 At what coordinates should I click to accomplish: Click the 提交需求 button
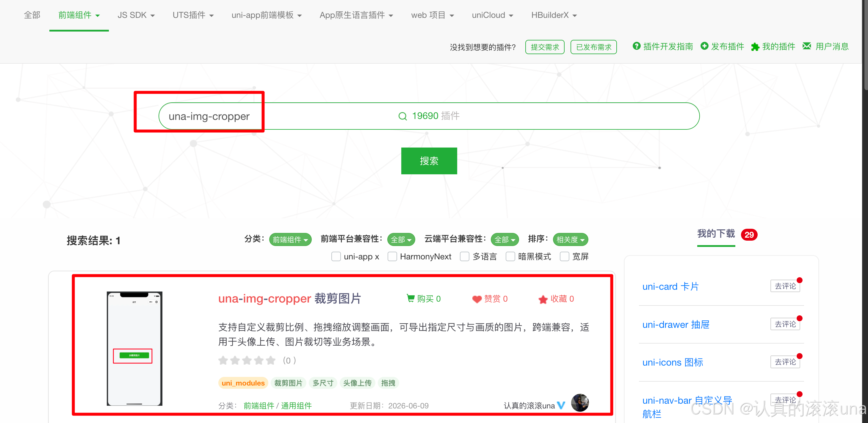coord(545,47)
